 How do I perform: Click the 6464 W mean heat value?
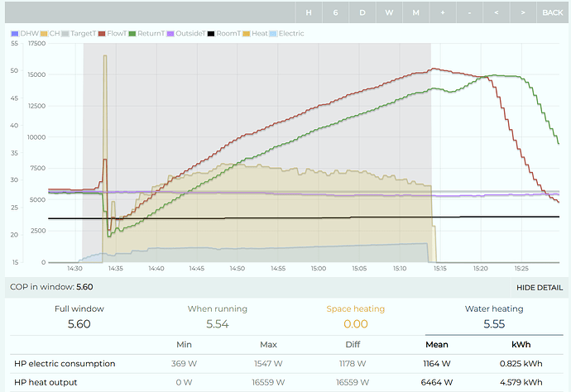437,383
